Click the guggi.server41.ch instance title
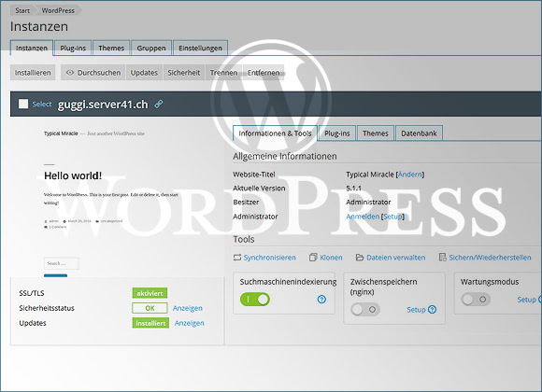 click(x=103, y=105)
